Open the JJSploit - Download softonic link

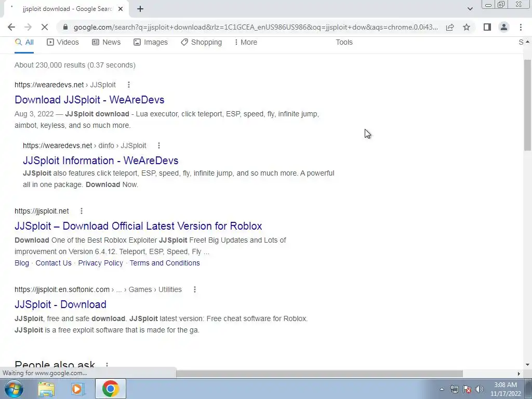60,304
